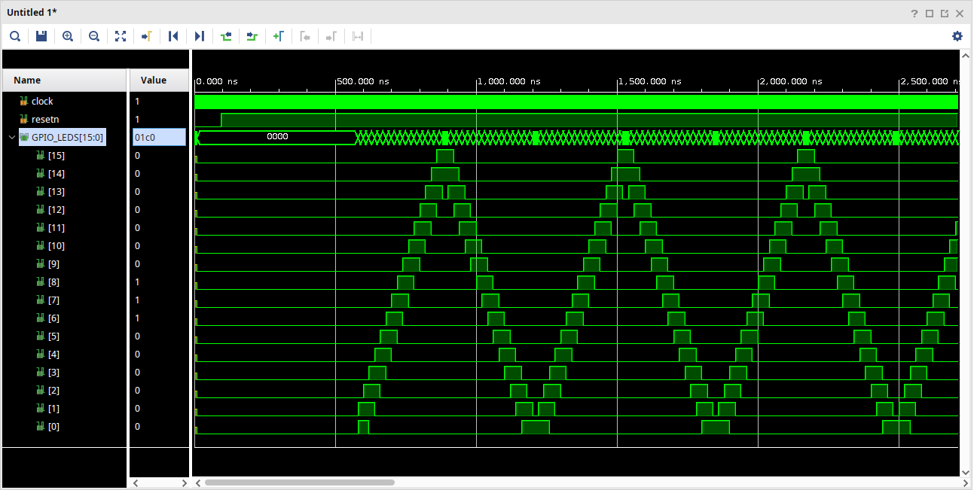Click the horizontal waveform scrollbar thumb

(x=299, y=482)
